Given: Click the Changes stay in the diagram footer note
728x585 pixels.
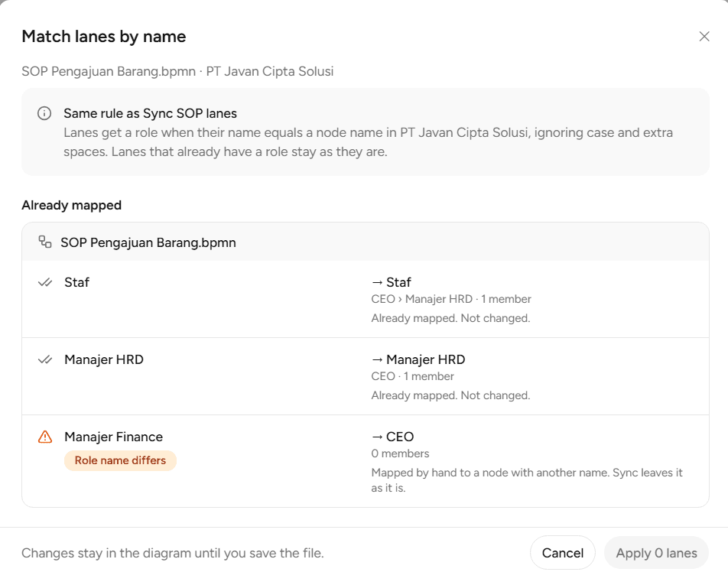Looking at the screenshot, I should coord(173,553).
